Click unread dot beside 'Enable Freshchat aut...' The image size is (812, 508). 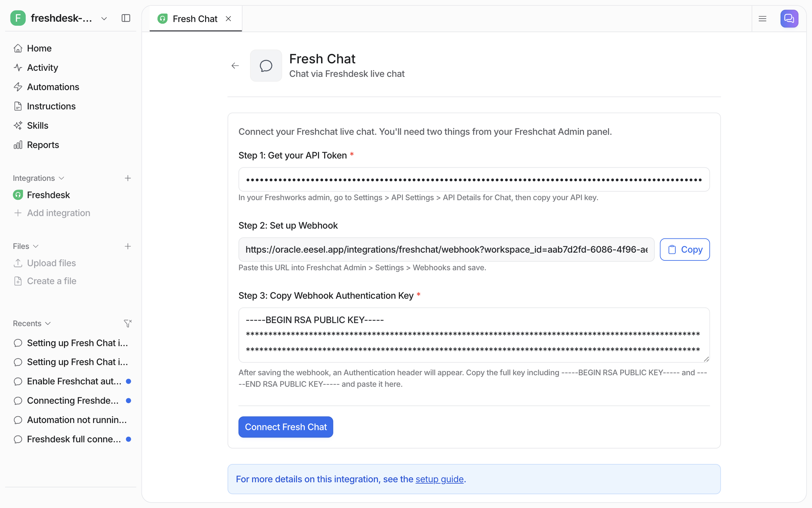(128, 381)
